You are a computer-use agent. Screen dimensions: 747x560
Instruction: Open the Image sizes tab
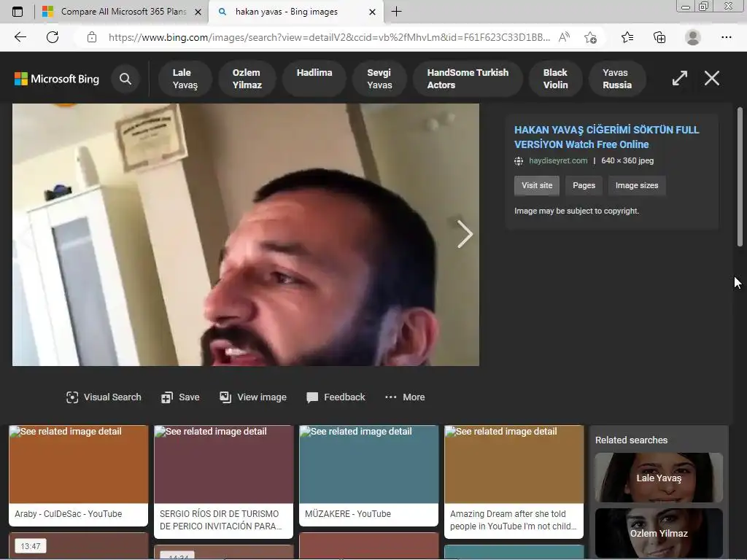(x=636, y=185)
